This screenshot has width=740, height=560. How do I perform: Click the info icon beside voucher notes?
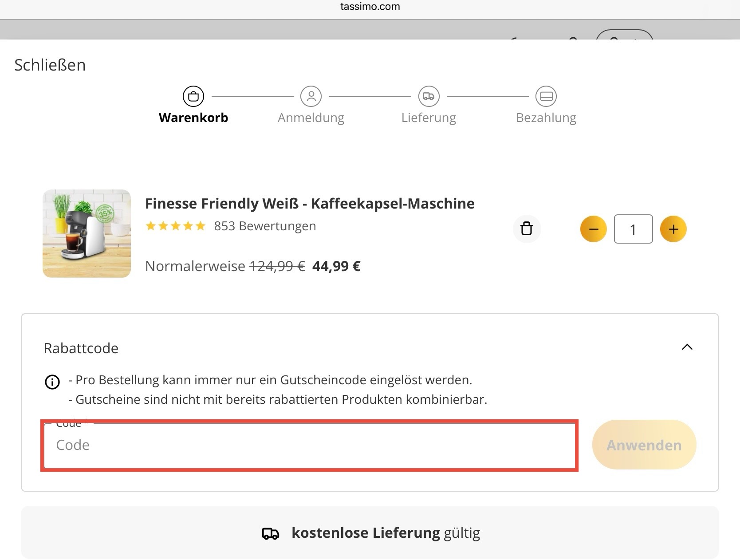pyautogui.click(x=52, y=382)
